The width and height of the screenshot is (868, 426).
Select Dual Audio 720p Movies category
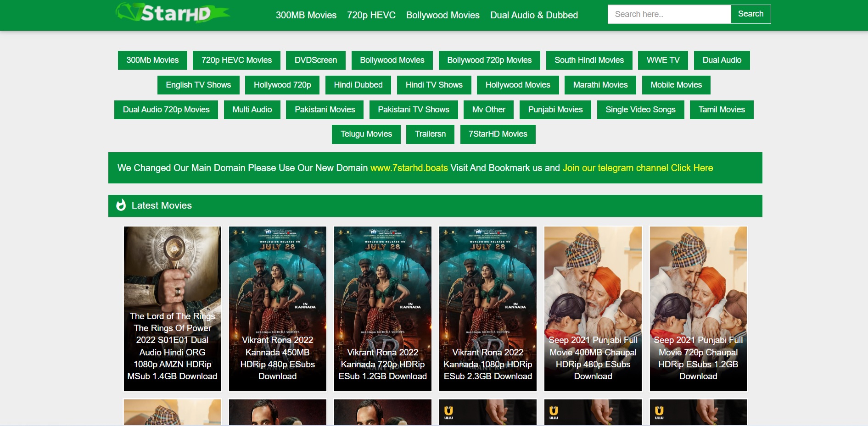pyautogui.click(x=166, y=110)
